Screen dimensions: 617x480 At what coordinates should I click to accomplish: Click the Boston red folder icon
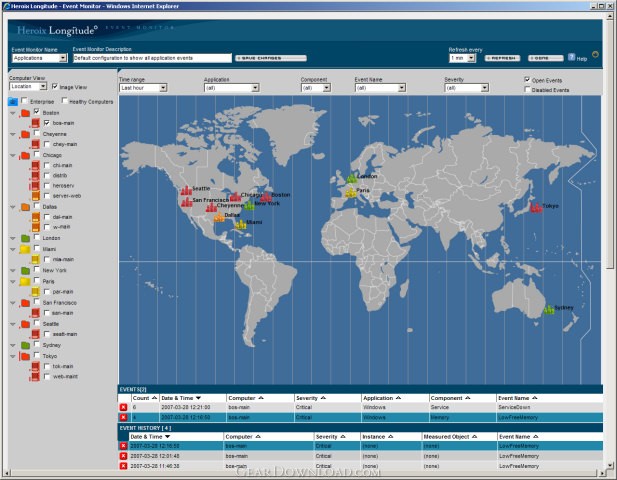[x=25, y=113]
